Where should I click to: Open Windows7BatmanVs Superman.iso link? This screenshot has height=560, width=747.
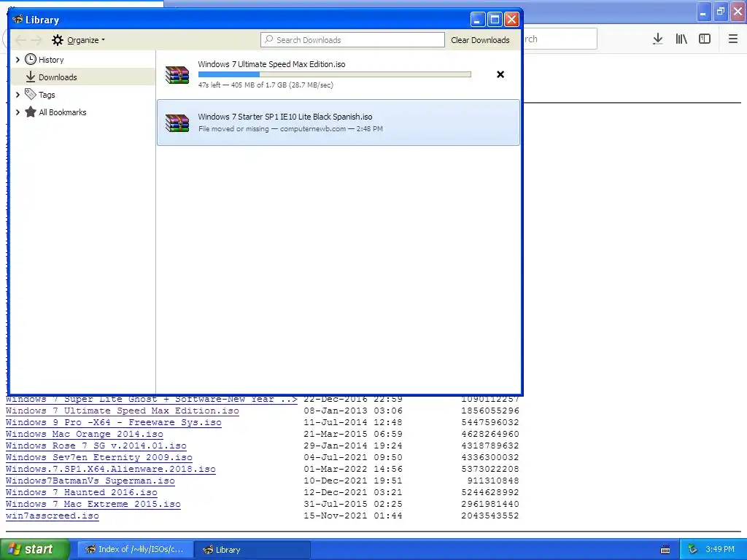pyautogui.click(x=90, y=481)
